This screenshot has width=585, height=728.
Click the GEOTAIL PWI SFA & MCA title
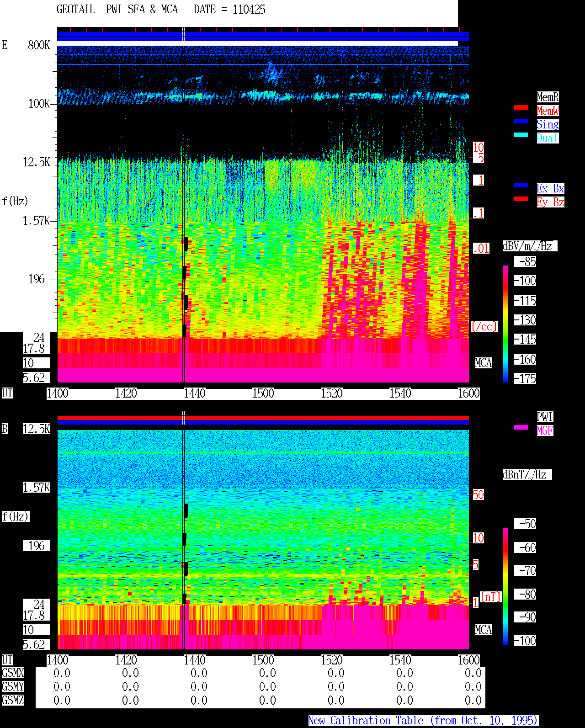point(117,10)
